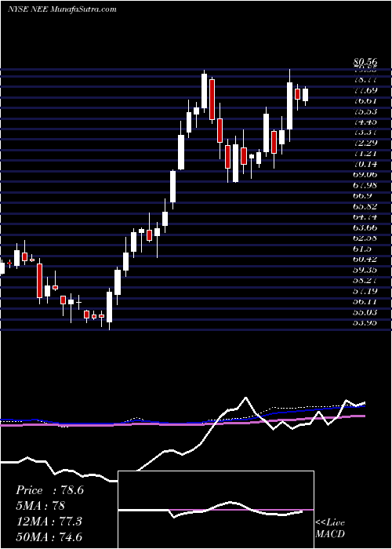392x549 pixels.
Task: Click the 78.77 price axis label
Action: pyautogui.click(x=365, y=80)
